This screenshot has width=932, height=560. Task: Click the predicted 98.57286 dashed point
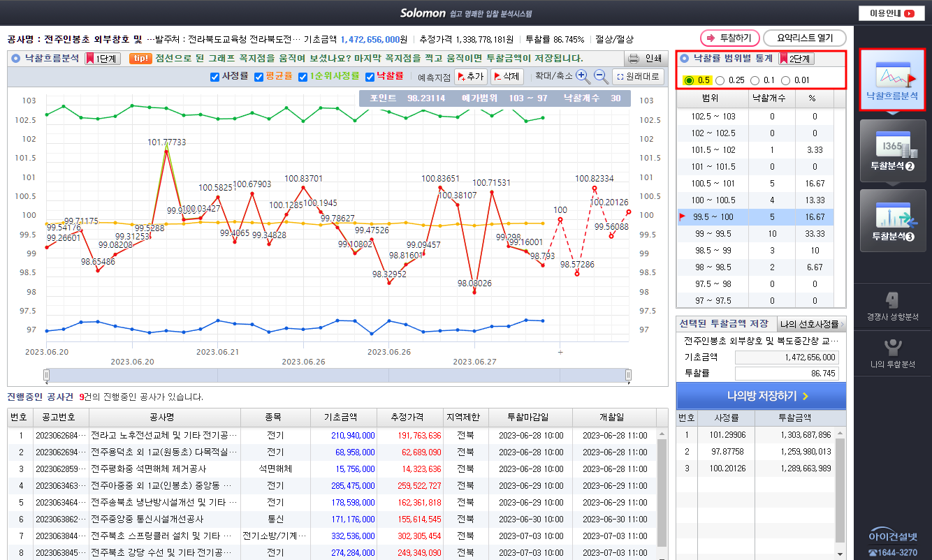[x=577, y=274]
